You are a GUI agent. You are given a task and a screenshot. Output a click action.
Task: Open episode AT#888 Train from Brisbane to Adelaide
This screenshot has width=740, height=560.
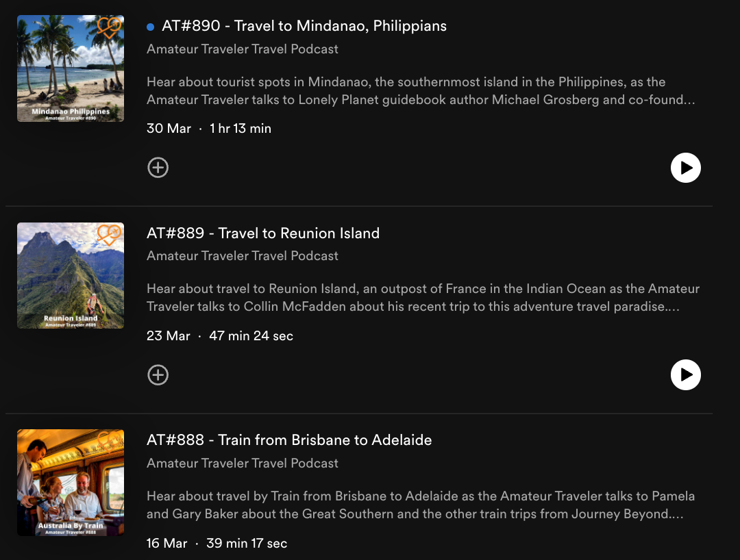(x=288, y=440)
